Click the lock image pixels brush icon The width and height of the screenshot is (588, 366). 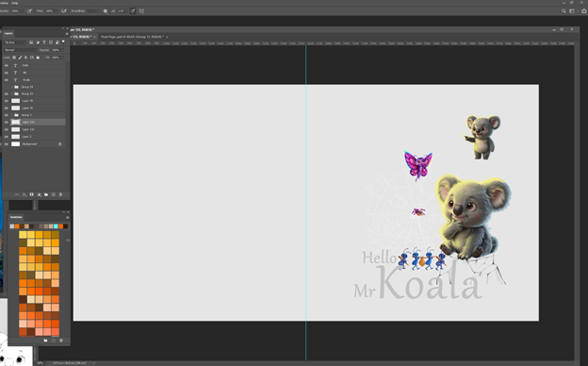tap(20, 58)
